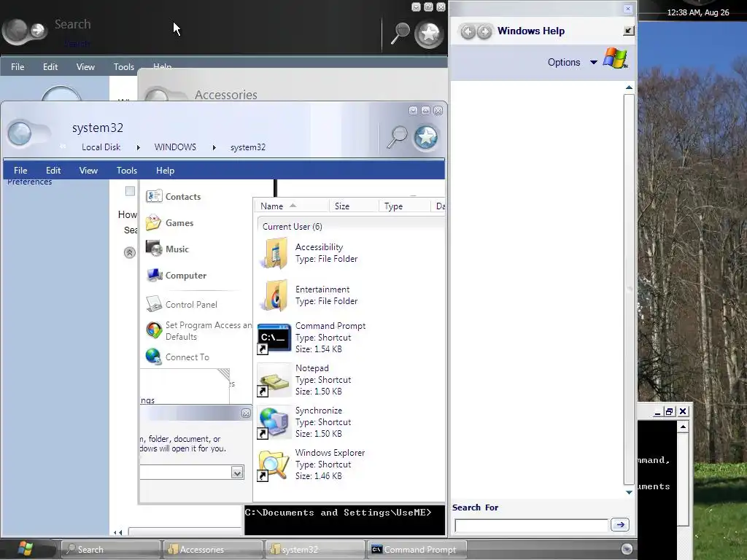Click the clock showing 12:38 AM, Aug 26
The image size is (747, 560).
[x=697, y=13]
